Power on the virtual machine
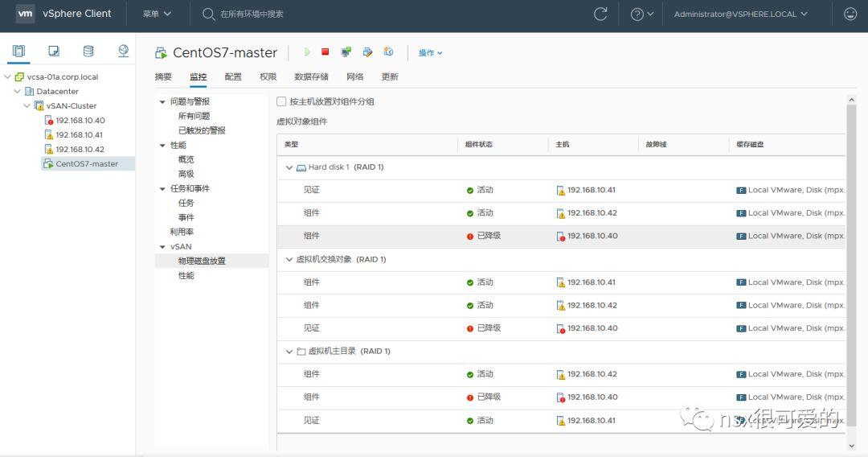The width and height of the screenshot is (868, 457). pyautogui.click(x=307, y=52)
